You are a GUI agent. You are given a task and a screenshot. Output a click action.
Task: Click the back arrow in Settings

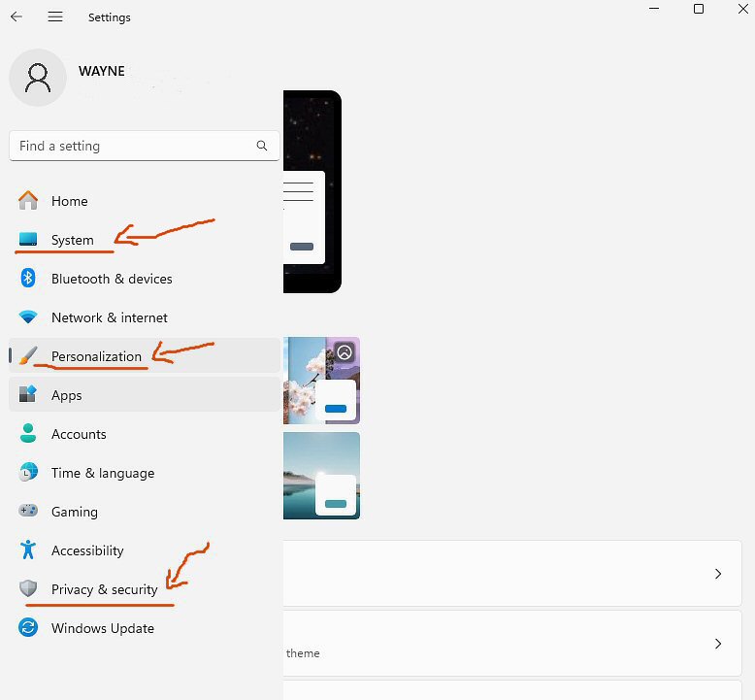point(16,17)
